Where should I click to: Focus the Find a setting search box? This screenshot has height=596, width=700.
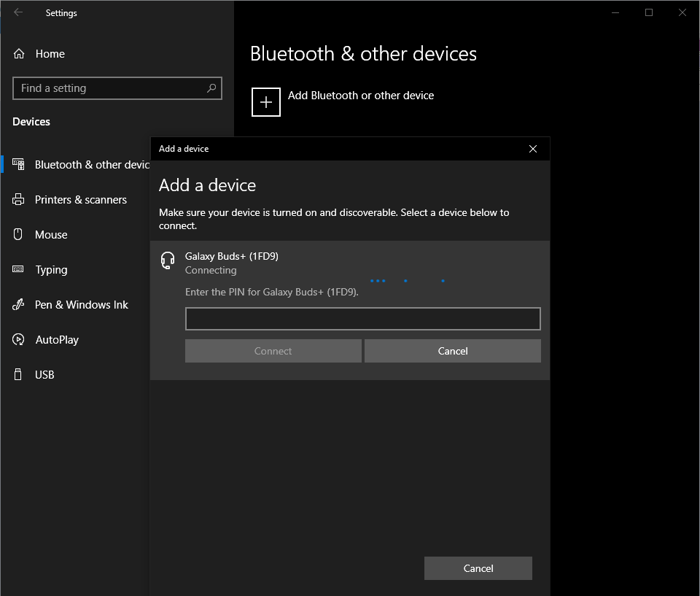[109, 88]
